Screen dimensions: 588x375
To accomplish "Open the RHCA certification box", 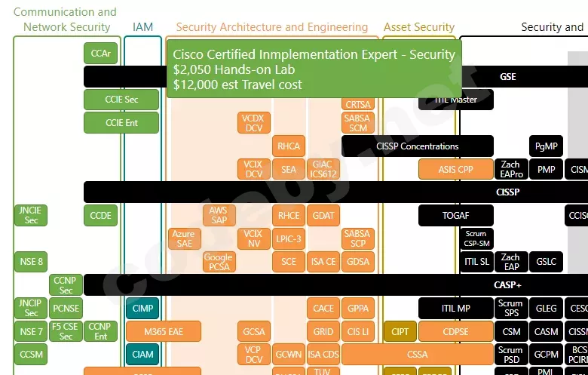I will point(289,146).
